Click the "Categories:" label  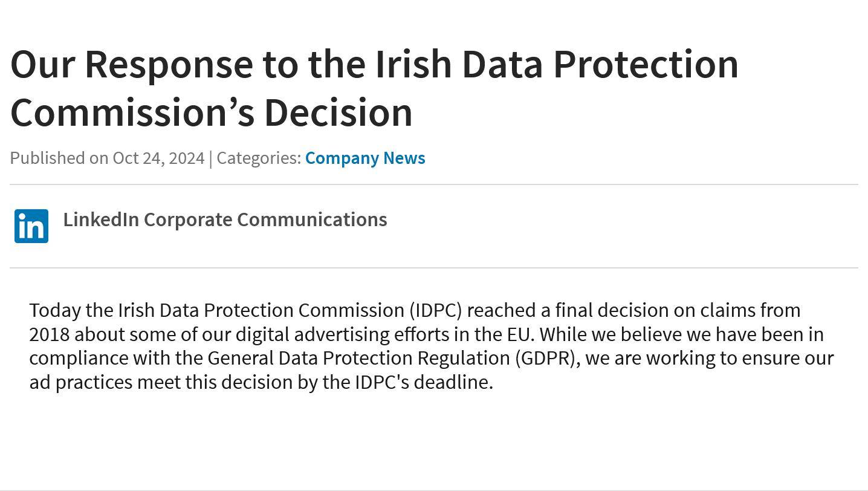(259, 158)
